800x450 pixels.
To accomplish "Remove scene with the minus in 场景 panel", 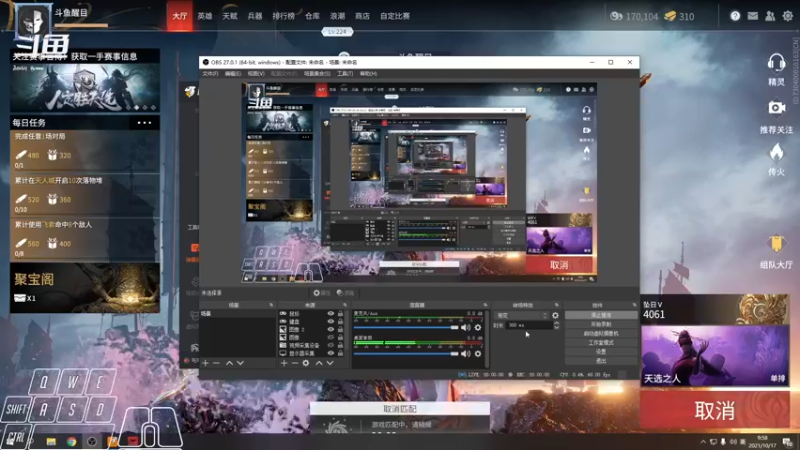I will (x=216, y=363).
